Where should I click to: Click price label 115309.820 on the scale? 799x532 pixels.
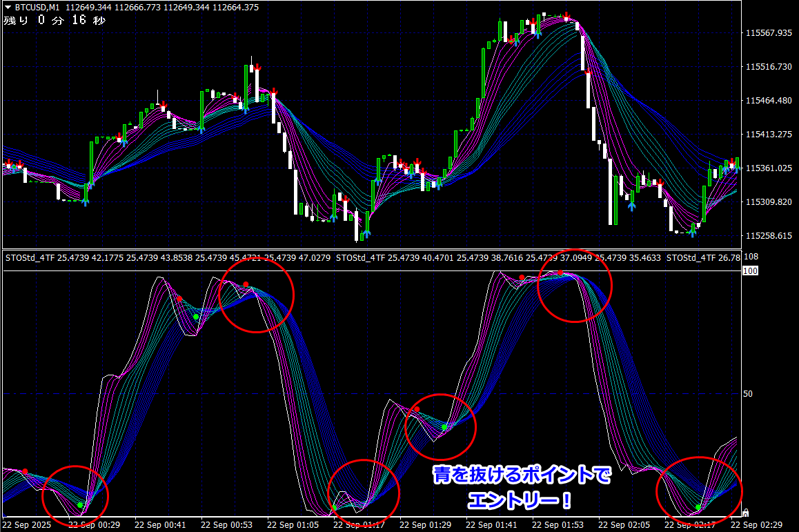[x=769, y=202]
